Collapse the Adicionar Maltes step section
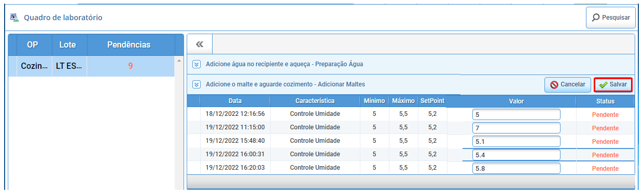Image resolution: width=644 pixels, height=193 pixels. tap(197, 84)
